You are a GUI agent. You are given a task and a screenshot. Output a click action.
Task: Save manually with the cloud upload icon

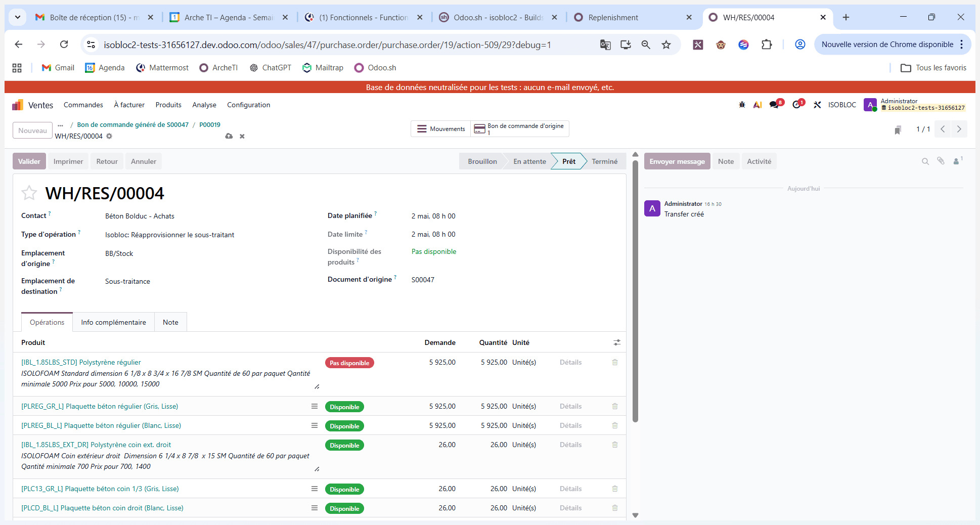(x=229, y=136)
